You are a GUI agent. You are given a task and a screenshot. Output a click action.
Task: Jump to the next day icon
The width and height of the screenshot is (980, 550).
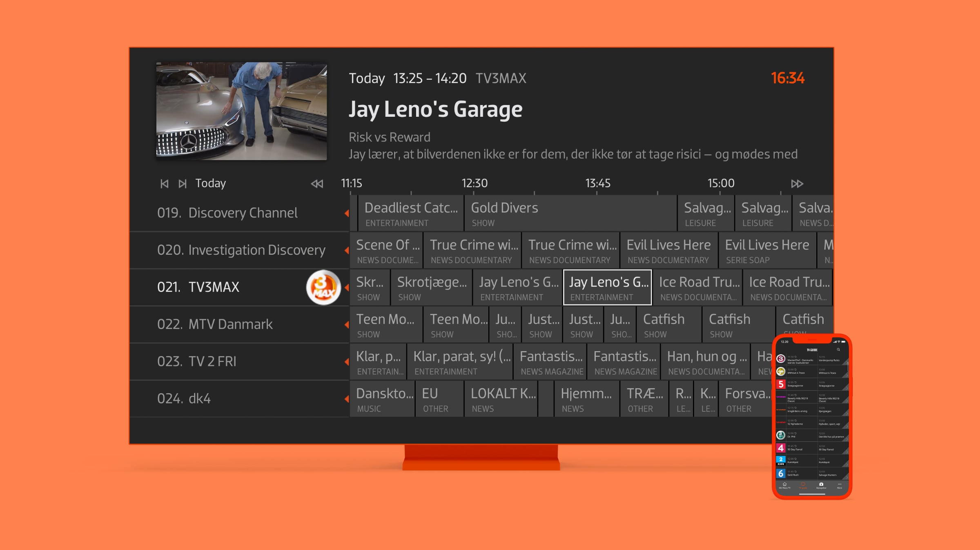pyautogui.click(x=183, y=184)
